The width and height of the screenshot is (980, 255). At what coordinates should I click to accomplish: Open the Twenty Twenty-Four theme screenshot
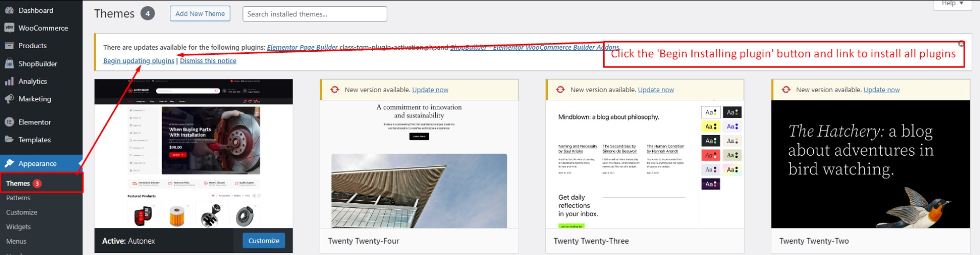pos(419,164)
